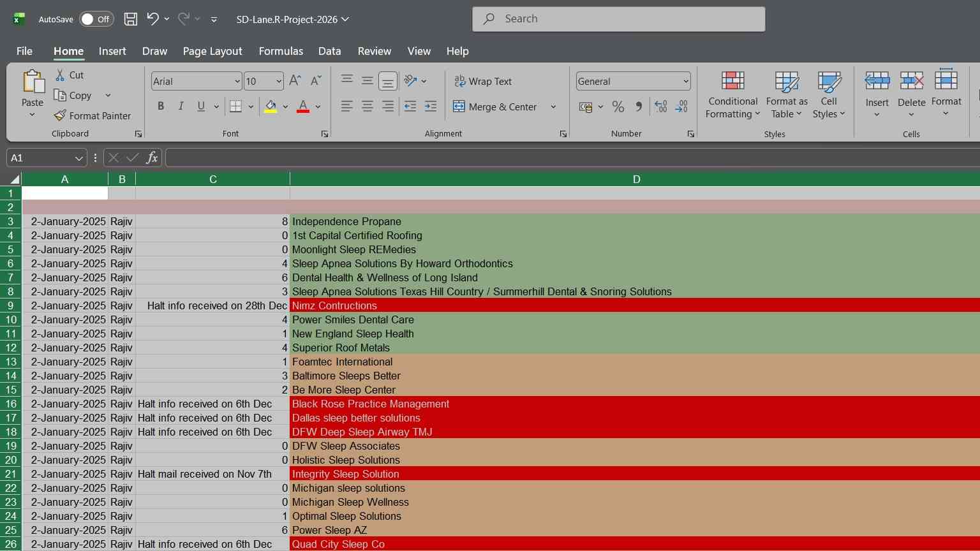This screenshot has width=980, height=551.
Task: Click the Borders icon in Font group
Action: 235,107
